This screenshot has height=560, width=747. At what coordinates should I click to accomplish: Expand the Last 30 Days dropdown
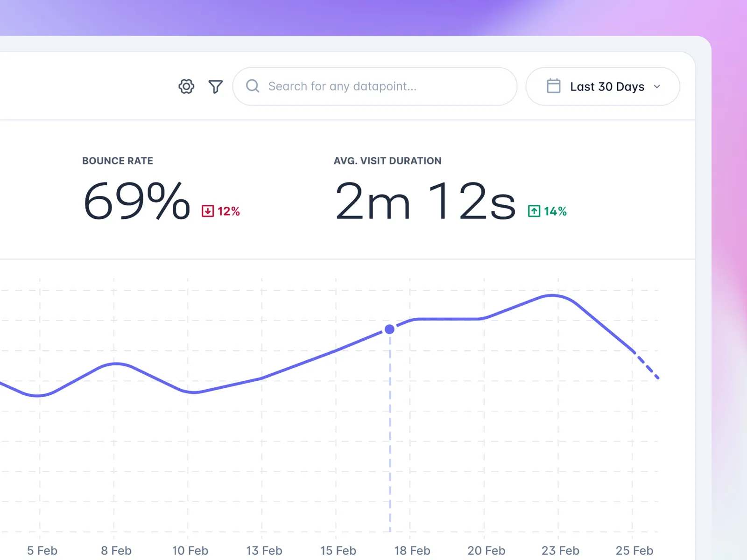tap(606, 87)
